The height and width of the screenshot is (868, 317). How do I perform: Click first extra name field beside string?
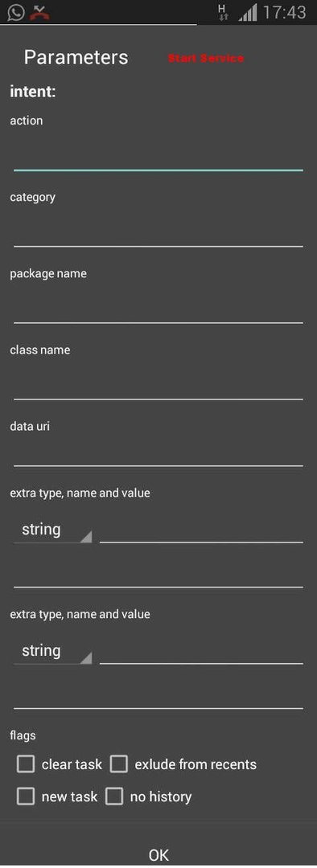pyautogui.click(x=201, y=530)
